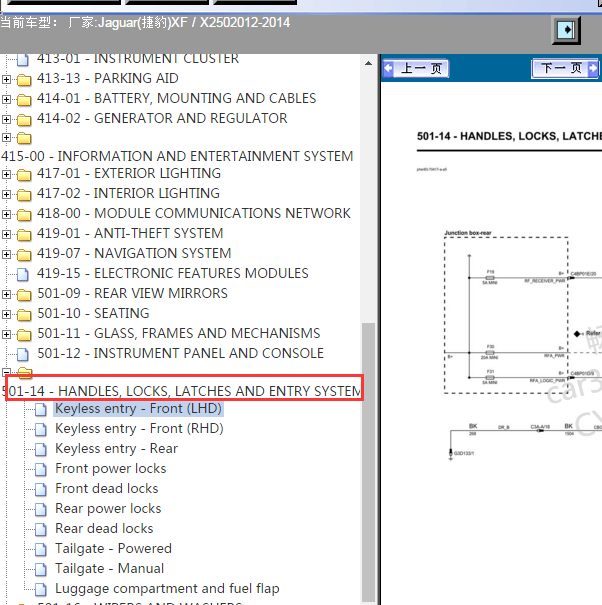The width and height of the screenshot is (602, 605).
Task: Click 501-12 Instrument Panel document icon
Action: point(23,354)
